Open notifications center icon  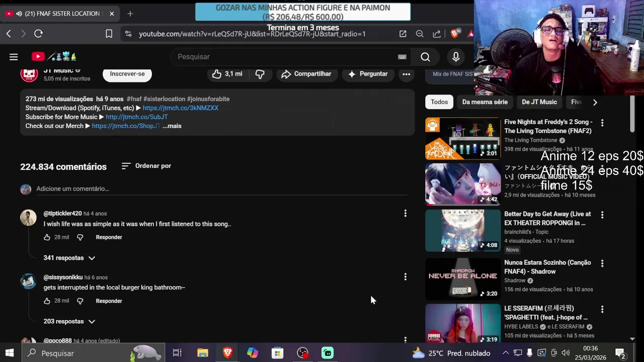[x=620, y=353]
